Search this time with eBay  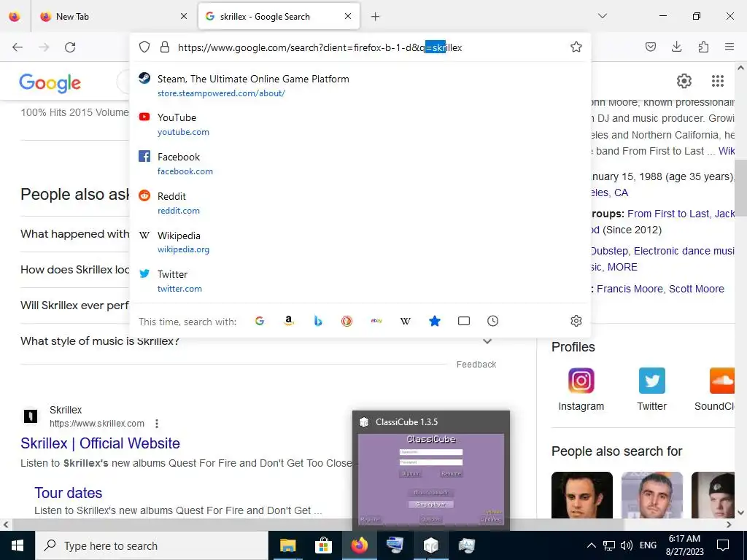[376, 321]
